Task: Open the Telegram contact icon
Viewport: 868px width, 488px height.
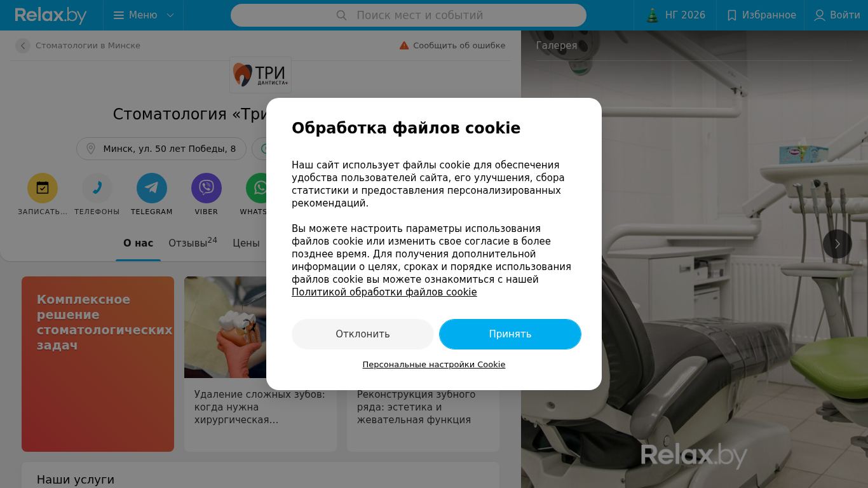Action: click(152, 188)
